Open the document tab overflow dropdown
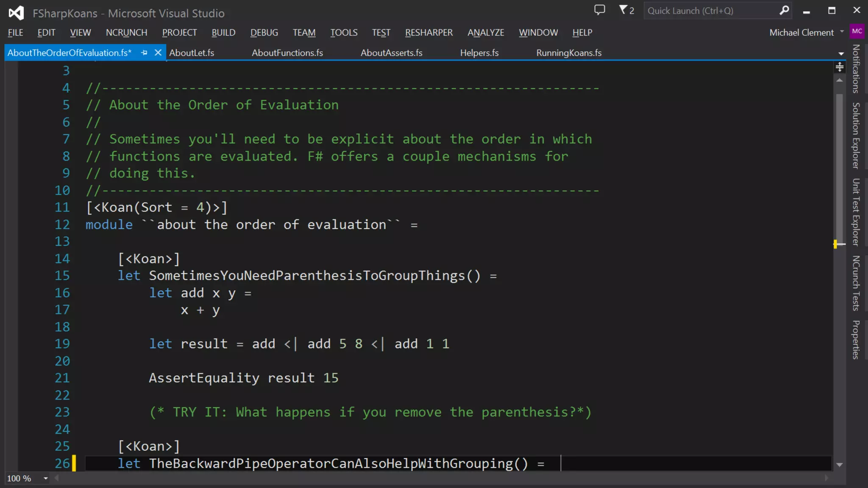This screenshot has height=488, width=868. coord(841,53)
